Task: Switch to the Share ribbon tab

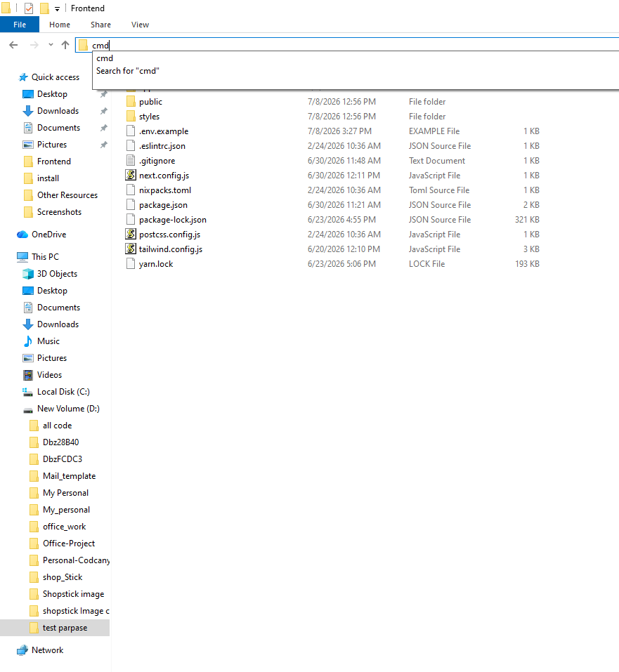Action: pos(100,25)
